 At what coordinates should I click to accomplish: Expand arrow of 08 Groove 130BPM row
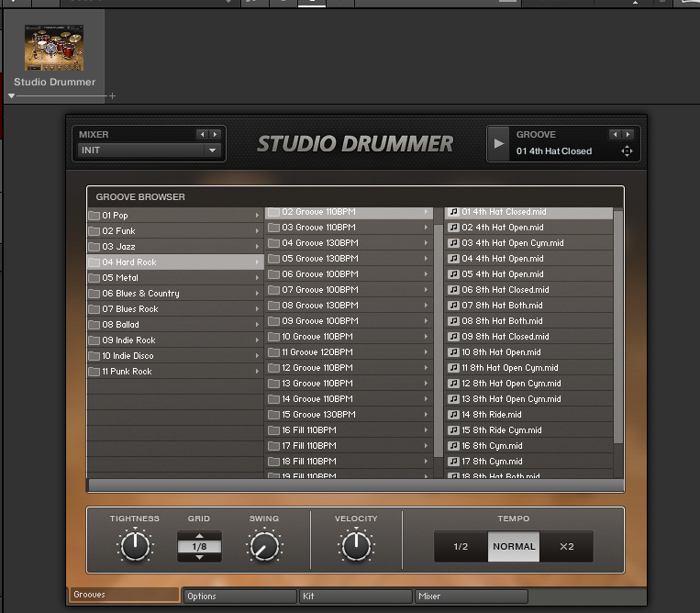[426, 306]
